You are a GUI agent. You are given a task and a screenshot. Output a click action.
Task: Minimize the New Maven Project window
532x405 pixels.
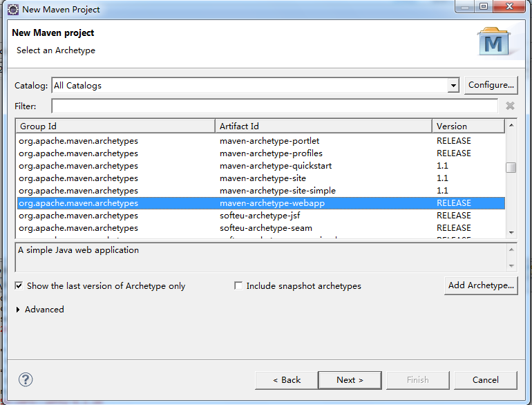(465, 6)
